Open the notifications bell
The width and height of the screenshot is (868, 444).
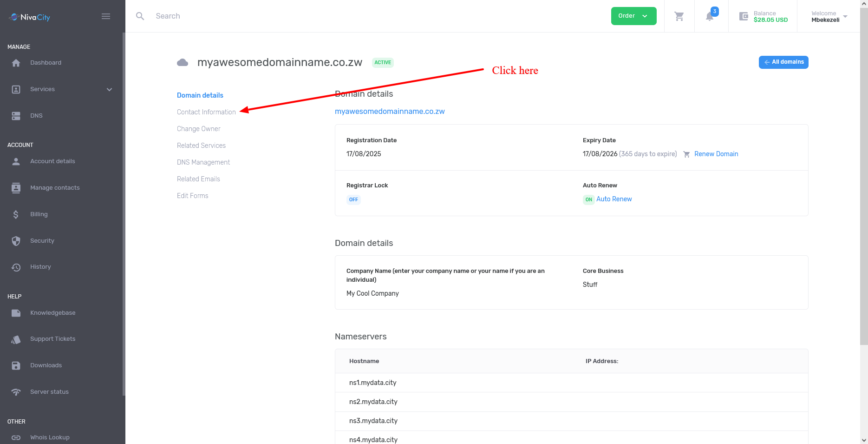710,16
